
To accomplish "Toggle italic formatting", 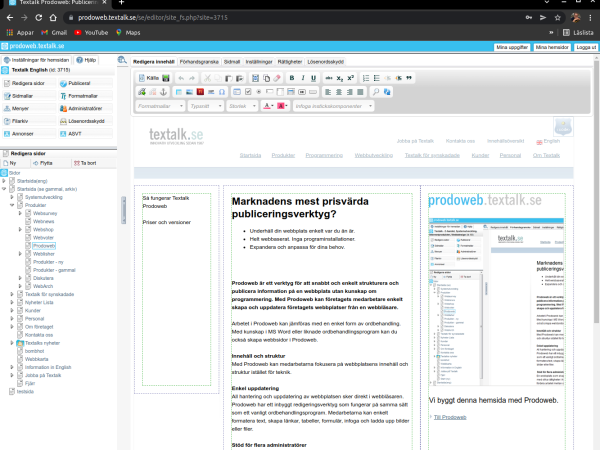I will (303, 78).
